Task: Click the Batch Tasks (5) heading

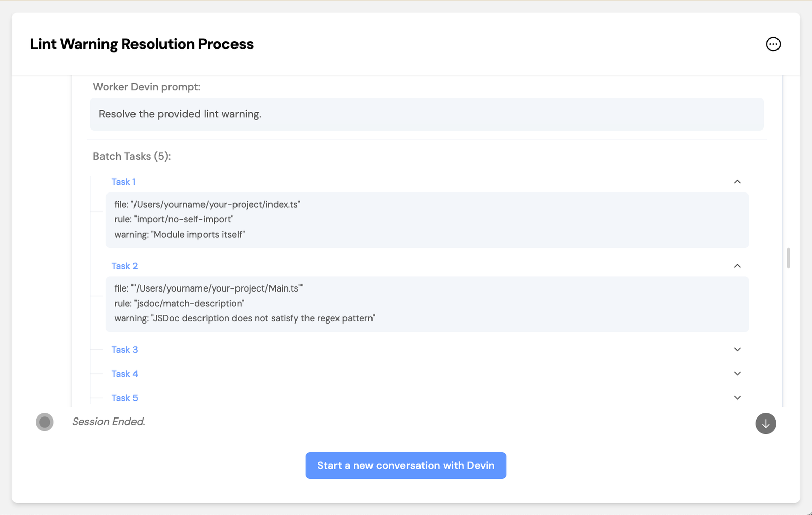Action: (131, 156)
